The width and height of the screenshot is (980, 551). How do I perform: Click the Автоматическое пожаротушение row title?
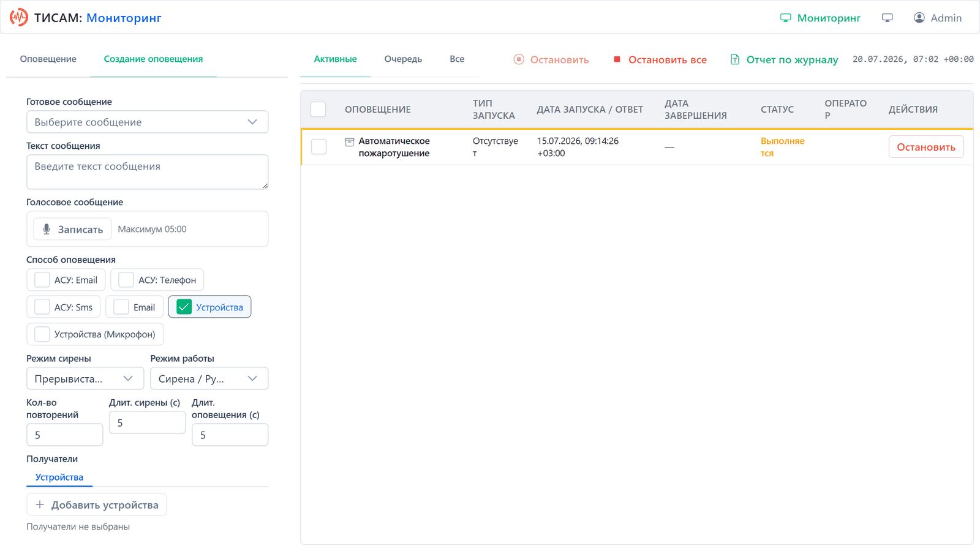coord(394,147)
